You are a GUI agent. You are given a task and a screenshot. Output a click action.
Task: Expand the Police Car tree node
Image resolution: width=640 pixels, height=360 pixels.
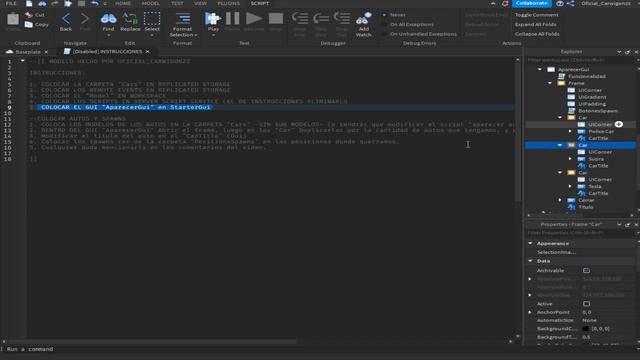click(570, 131)
